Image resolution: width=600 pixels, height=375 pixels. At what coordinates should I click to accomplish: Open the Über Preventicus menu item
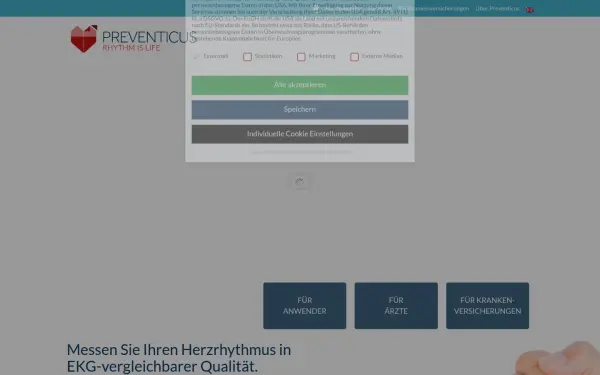497,8
